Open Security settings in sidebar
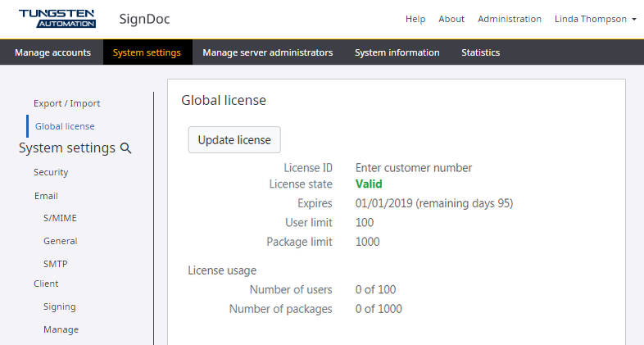Viewport: 644px width, 345px height. point(51,172)
